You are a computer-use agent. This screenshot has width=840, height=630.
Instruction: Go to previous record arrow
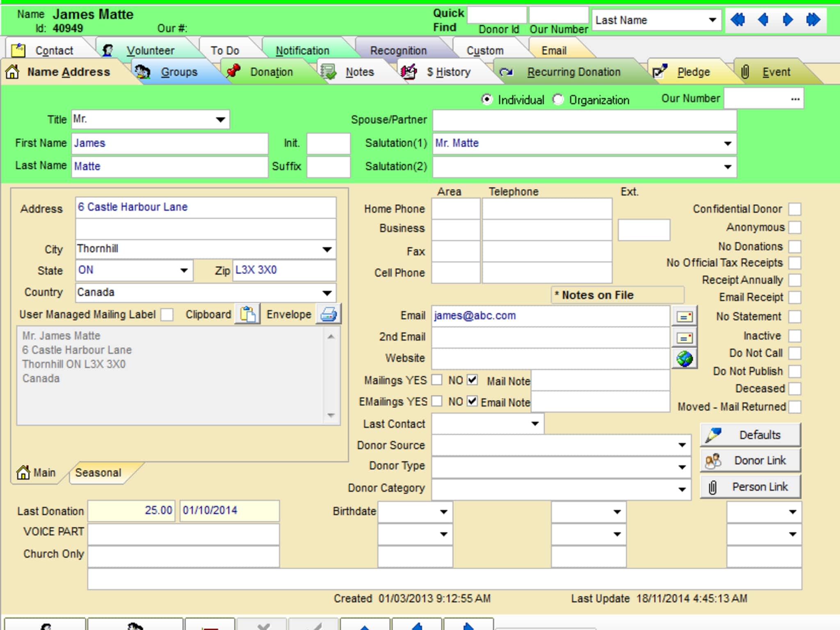[x=763, y=19]
